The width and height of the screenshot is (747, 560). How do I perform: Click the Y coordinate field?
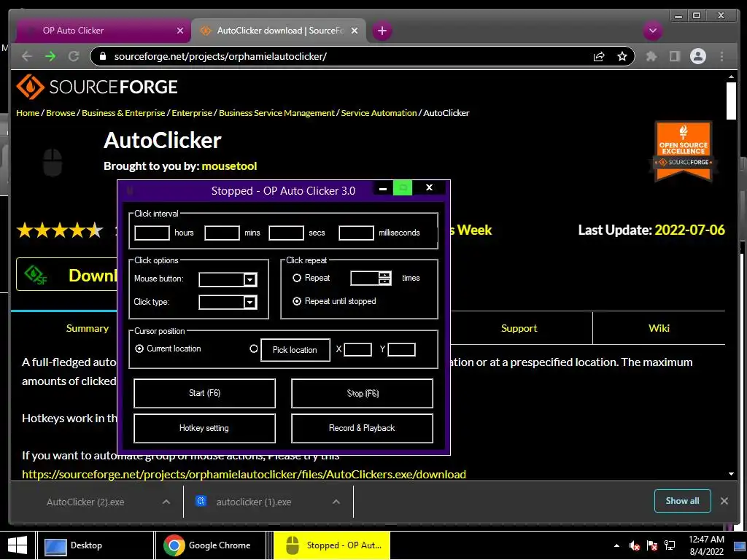[402, 349]
